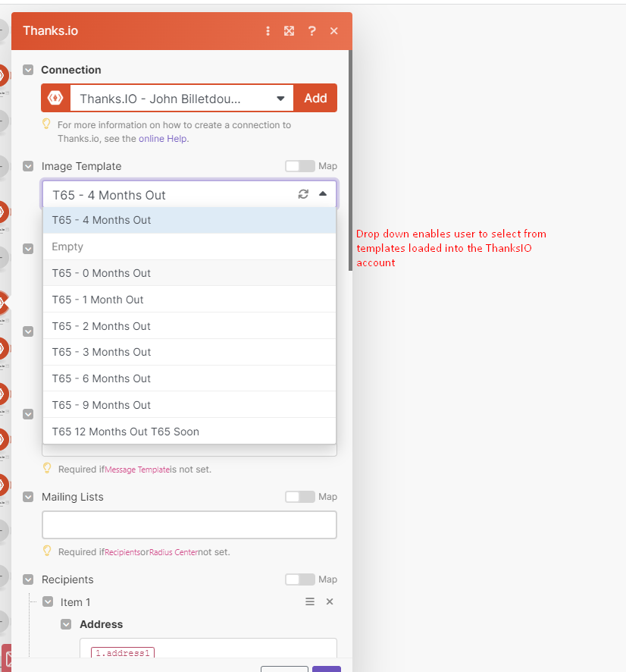Click the Recipients reference in the hint
This screenshot has width=626, height=672.
[x=123, y=552]
